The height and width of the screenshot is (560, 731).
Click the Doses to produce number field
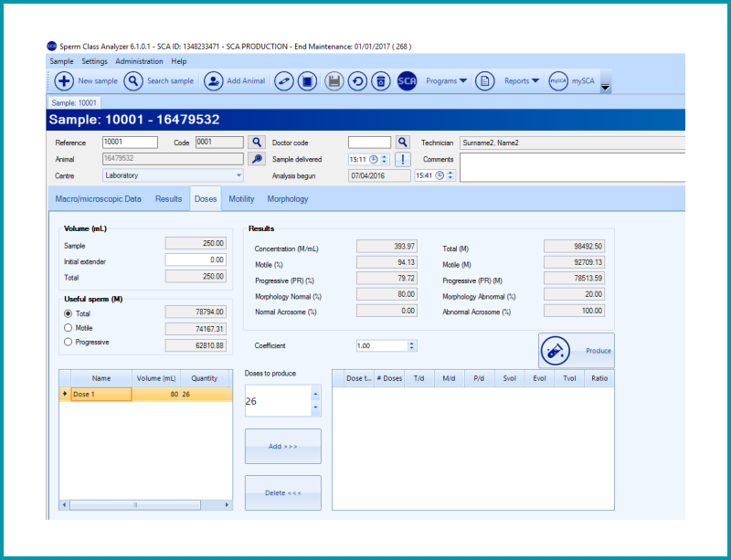279,401
